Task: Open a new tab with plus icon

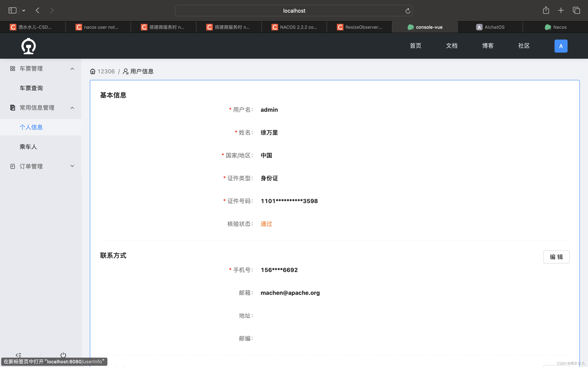Action: [x=561, y=10]
